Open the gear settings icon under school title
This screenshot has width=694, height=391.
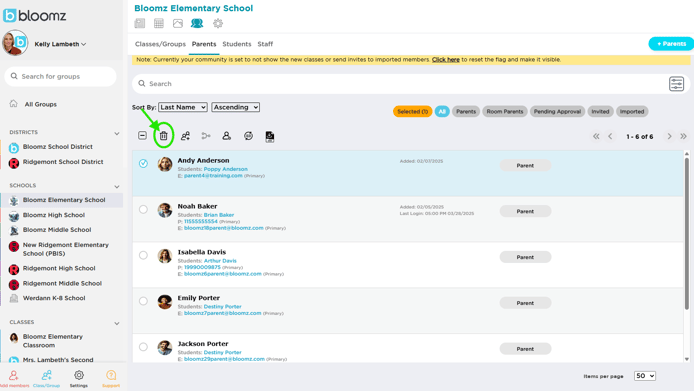click(x=218, y=23)
